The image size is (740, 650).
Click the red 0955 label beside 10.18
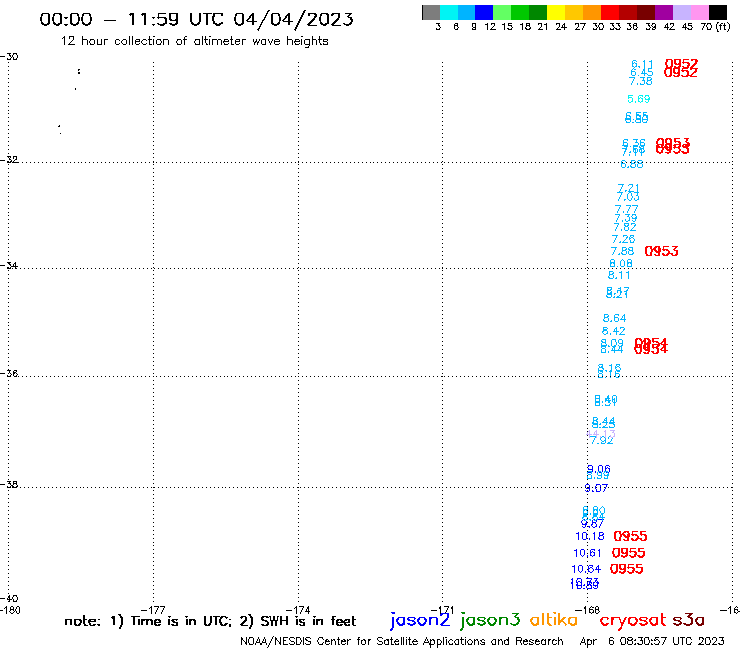coord(631,536)
